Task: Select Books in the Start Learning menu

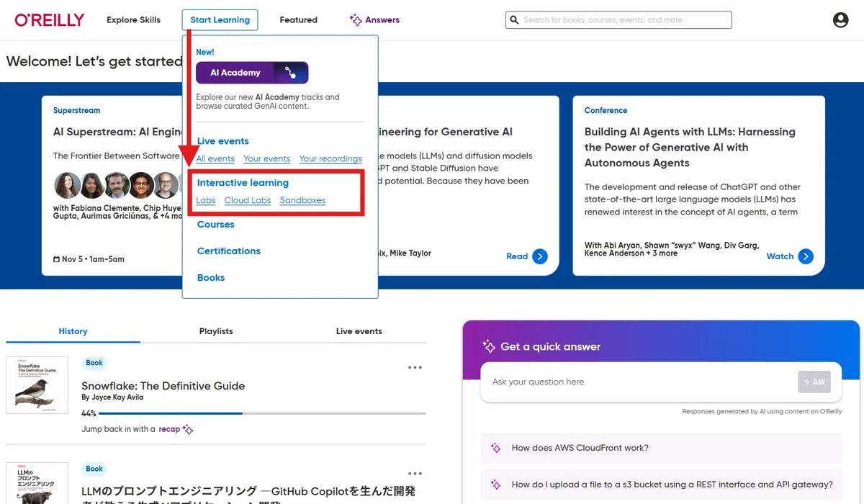Action: coord(211,278)
